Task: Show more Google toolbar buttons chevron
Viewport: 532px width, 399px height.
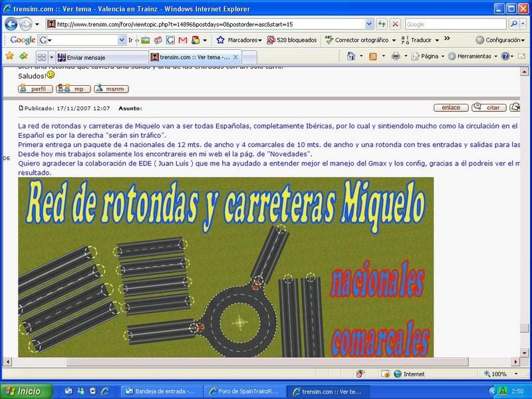Action: point(447,39)
